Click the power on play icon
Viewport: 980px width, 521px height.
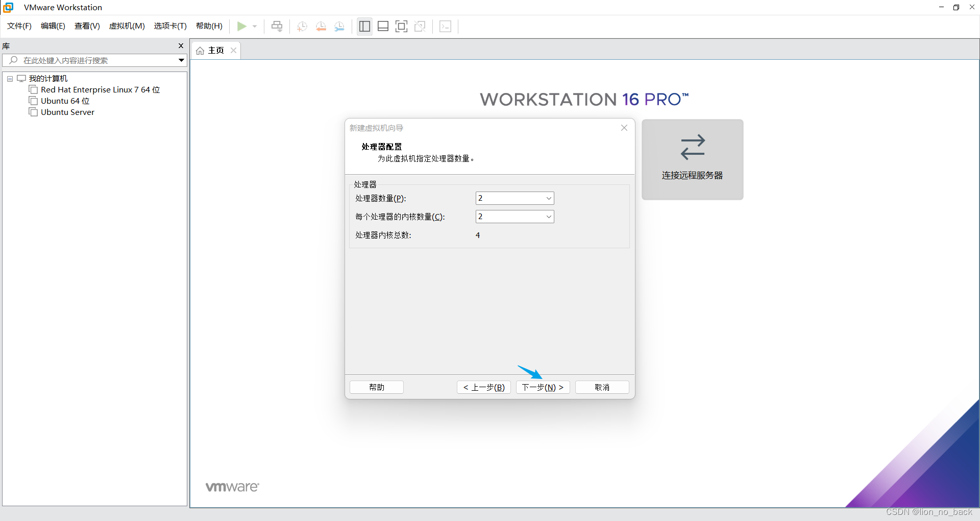(x=241, y=26)
